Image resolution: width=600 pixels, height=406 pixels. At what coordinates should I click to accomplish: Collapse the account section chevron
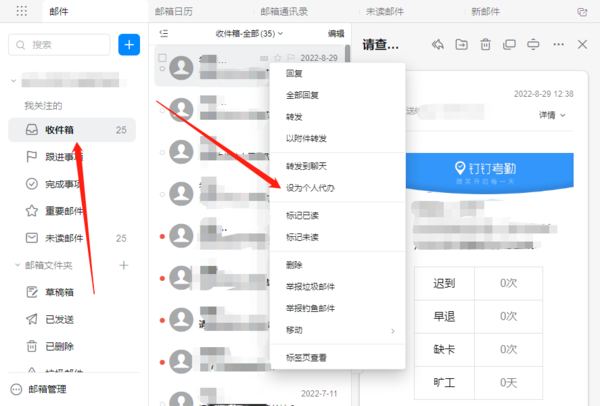click(13, 81)
